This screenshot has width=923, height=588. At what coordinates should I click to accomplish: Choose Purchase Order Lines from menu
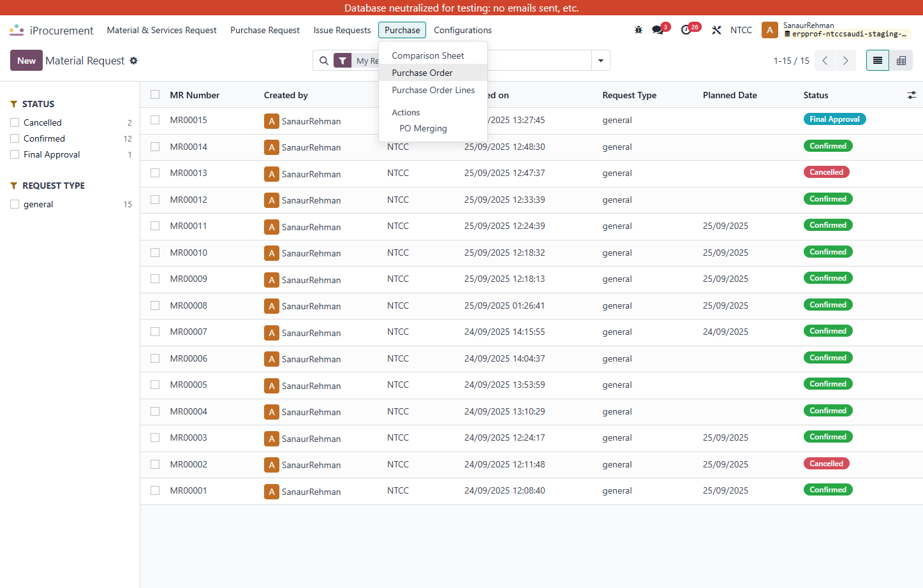[433, 90]
